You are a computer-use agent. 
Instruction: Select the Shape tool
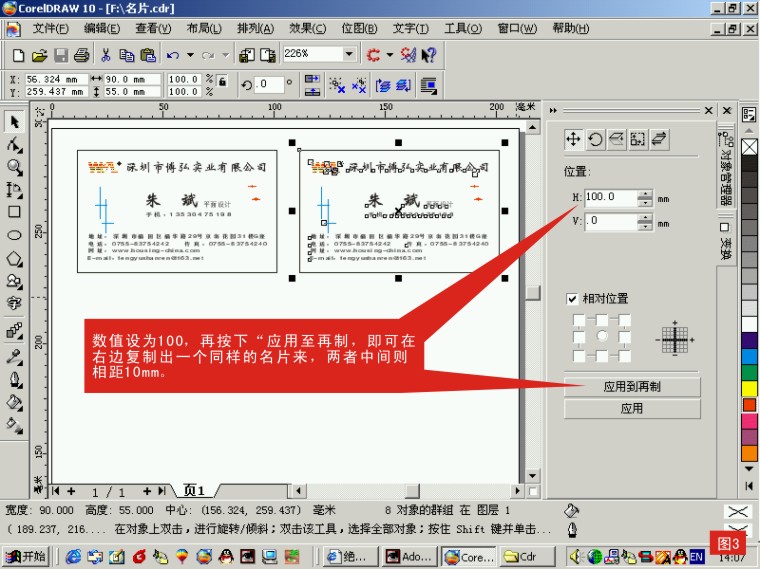[15, 144]
